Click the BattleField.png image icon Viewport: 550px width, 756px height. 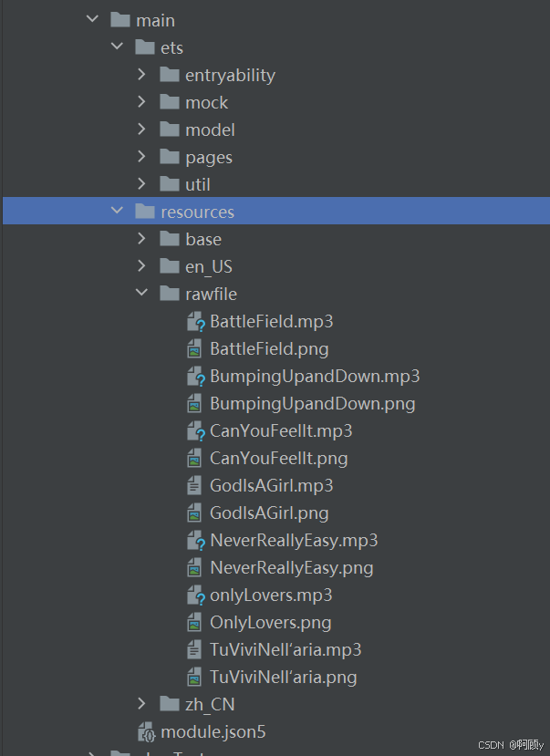(194, 349)
